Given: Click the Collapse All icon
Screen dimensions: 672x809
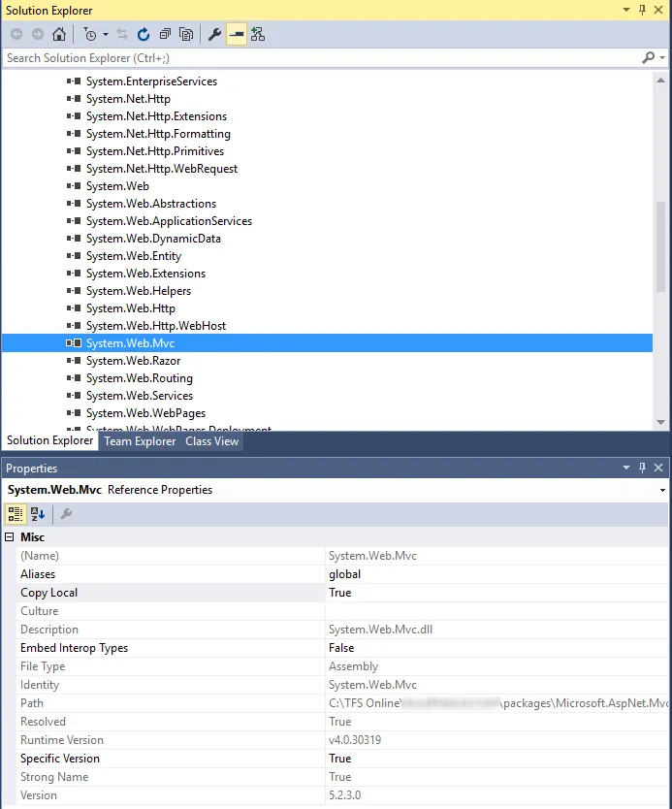Looking at the screenshot, I should (165, 34).
